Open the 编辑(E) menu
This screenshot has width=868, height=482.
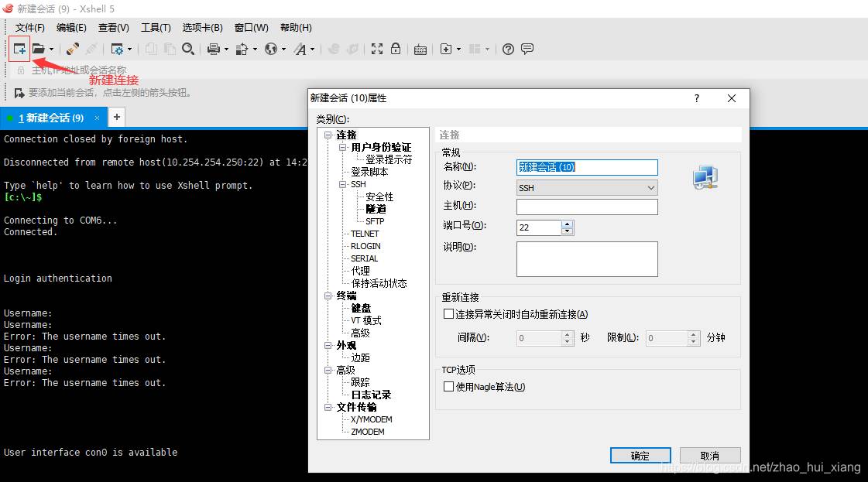click(71, 28)
